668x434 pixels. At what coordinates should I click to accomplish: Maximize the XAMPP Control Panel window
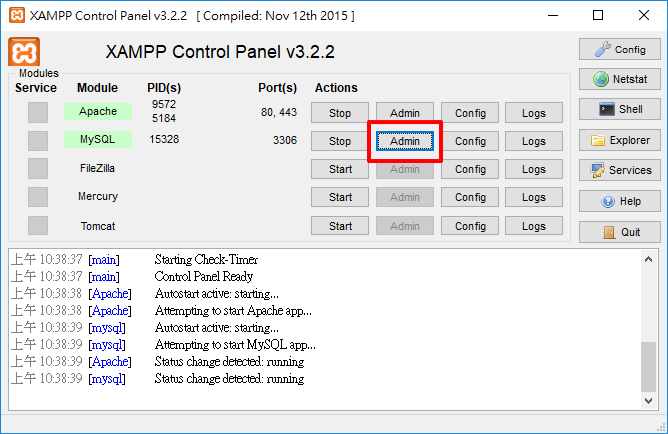pos(598,15)
